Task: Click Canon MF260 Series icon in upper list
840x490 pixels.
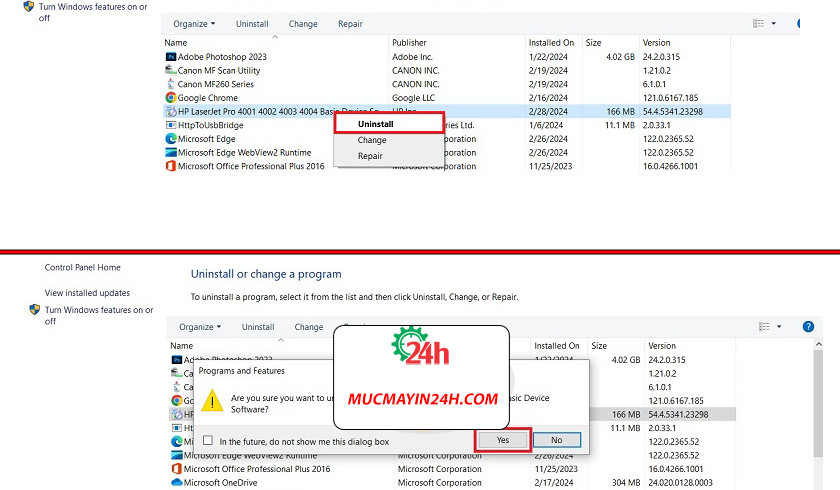Action: tap(170, 84)
